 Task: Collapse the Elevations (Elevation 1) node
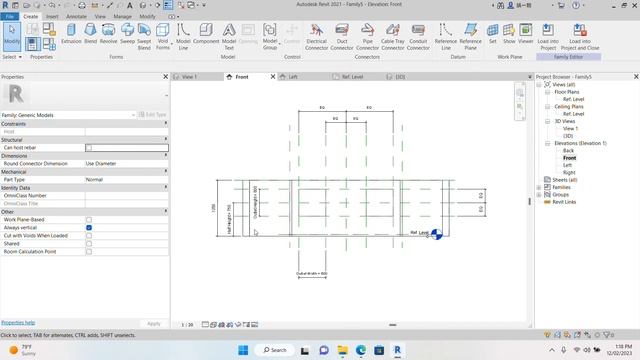(x=547, y=143)
